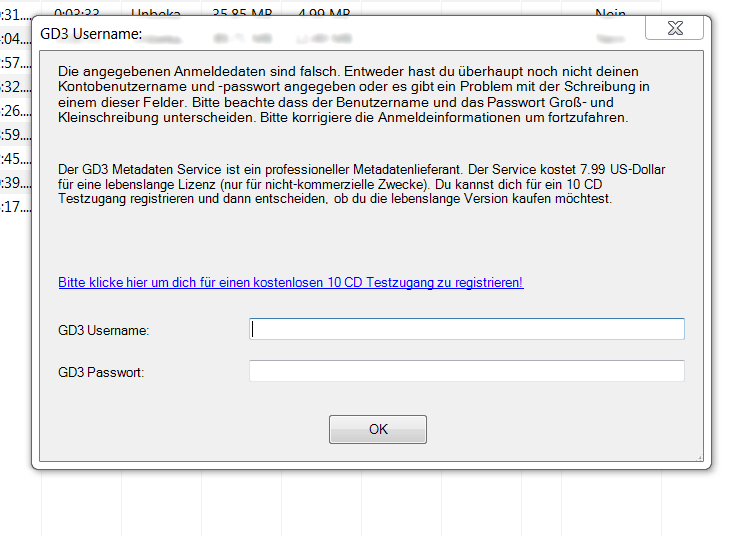Screen dimensions: 756x536
Task: Select the background row starting with :45
Action: click(16, 159)
